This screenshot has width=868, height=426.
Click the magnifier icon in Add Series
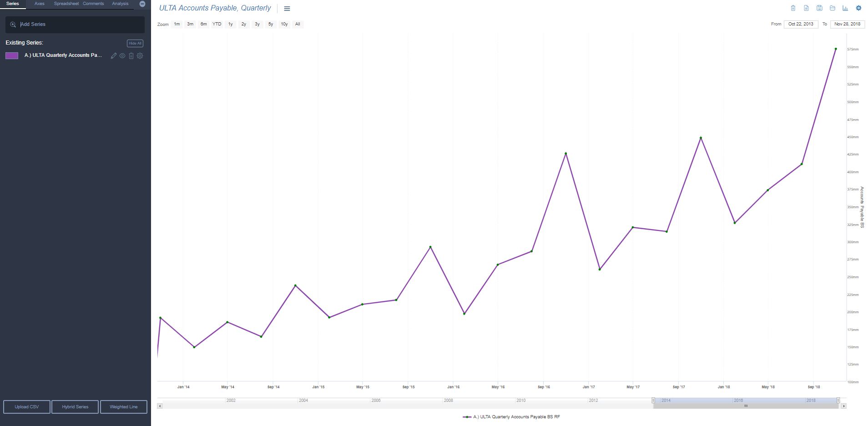[x=13, y=25]
